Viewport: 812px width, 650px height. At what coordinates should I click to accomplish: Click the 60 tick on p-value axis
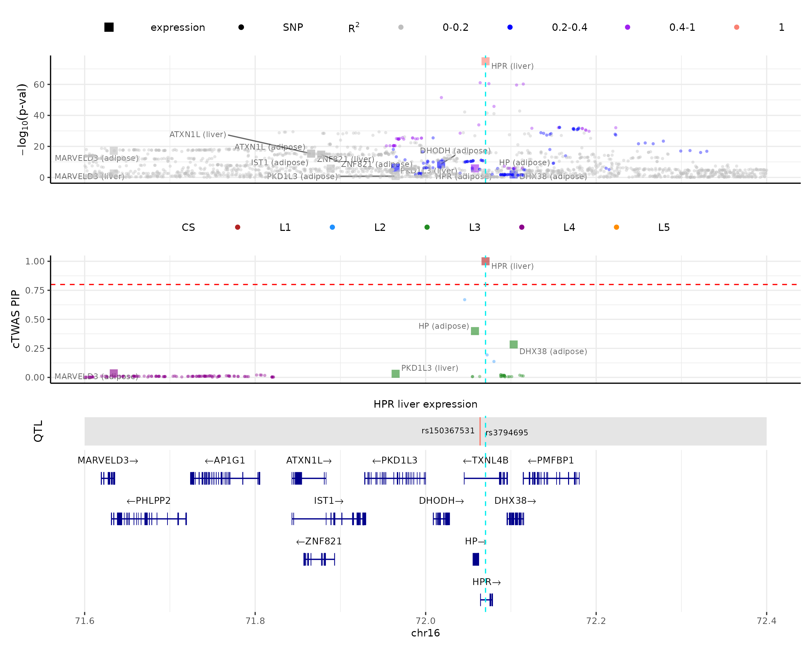coord(39,84)
